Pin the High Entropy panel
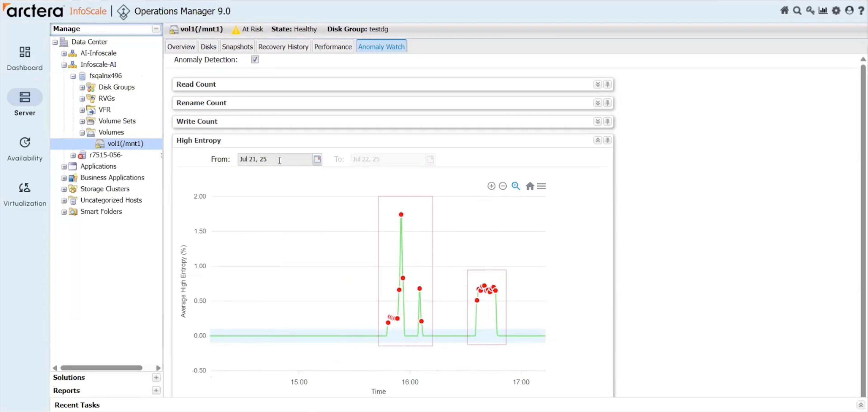This screenshot has height=412, width=868. click(x=607, y=140)
